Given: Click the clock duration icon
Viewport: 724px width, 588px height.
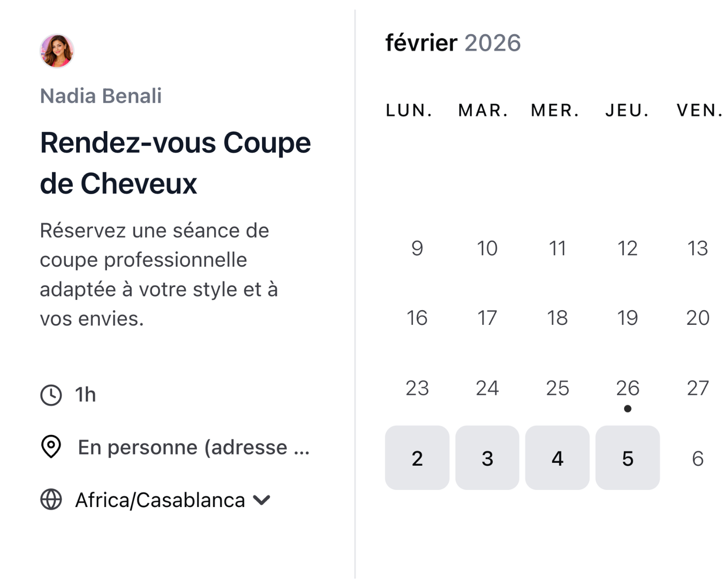Looking at the screenshot, I should (x=51, y=394).
